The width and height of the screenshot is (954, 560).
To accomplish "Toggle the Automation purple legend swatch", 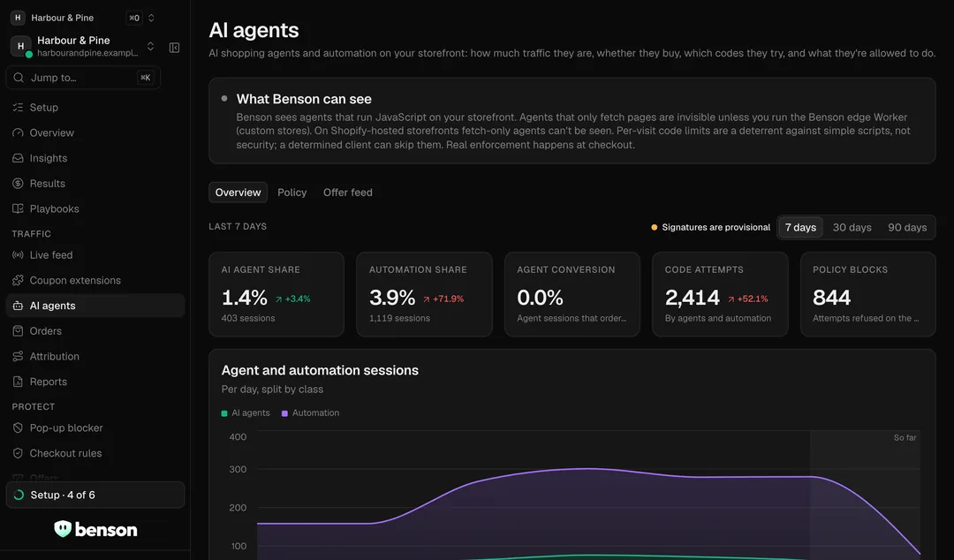I will click(284, 413).
